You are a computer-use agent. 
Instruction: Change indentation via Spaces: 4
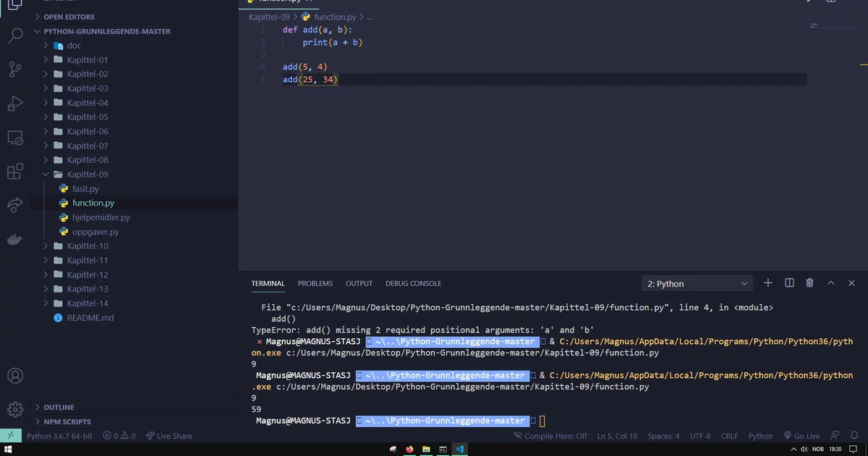[x=663, y=436]
